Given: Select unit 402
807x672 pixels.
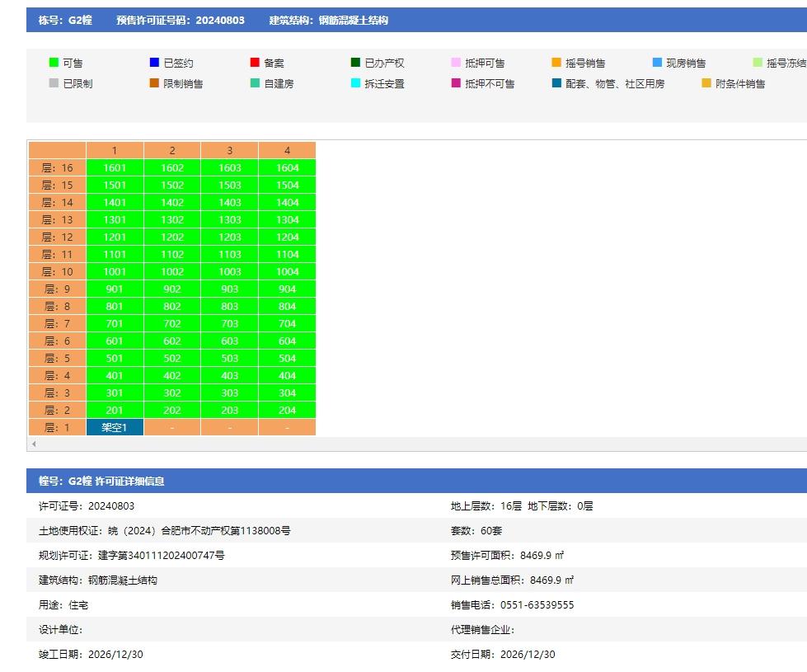Looking at the screenshot, I should [x=172, y=375].
